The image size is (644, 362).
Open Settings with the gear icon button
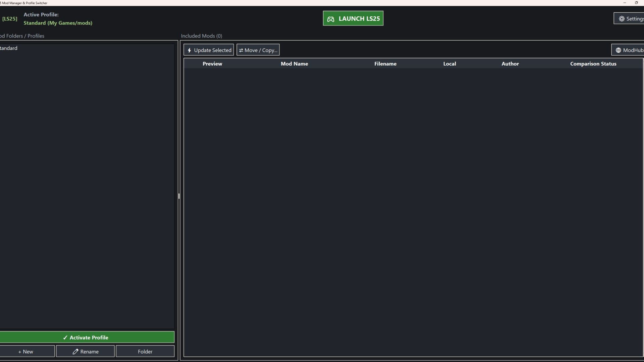click(x=629, y=18)
